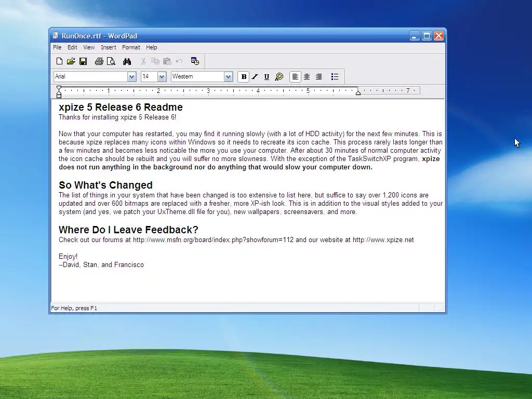Click the Copy icon in the toolbar

coord(155,61)
